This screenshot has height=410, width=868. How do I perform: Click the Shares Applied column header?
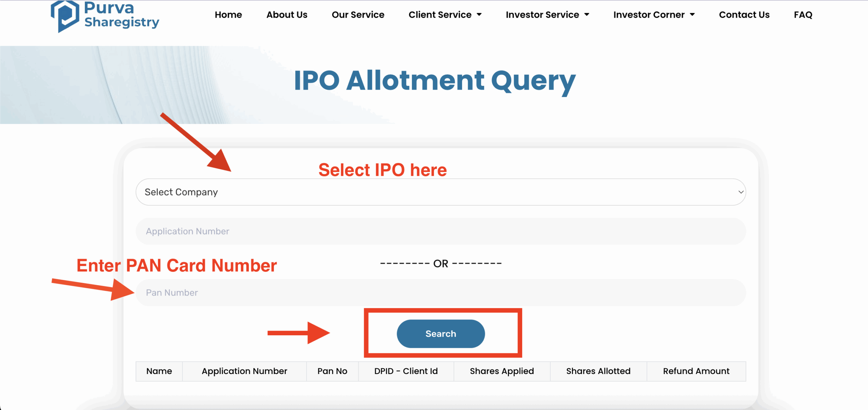click(x=502, y=371)
